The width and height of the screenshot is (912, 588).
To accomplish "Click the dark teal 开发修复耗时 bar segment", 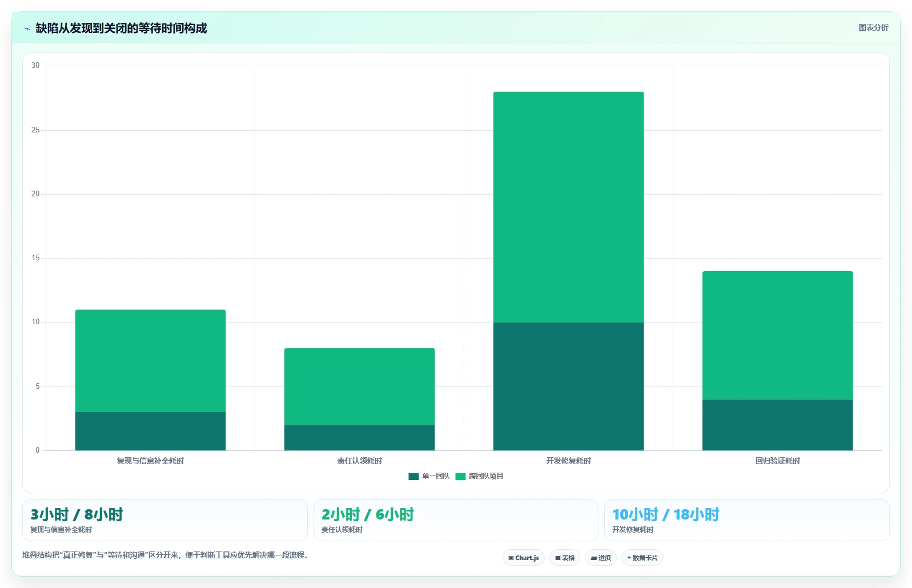I will click(569, 386).
